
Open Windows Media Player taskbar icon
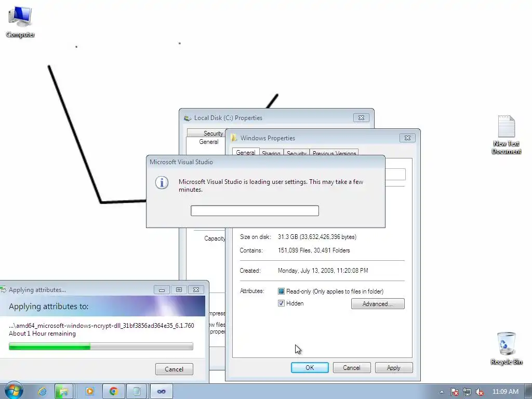pyautogui.click(x=90, y=392)
